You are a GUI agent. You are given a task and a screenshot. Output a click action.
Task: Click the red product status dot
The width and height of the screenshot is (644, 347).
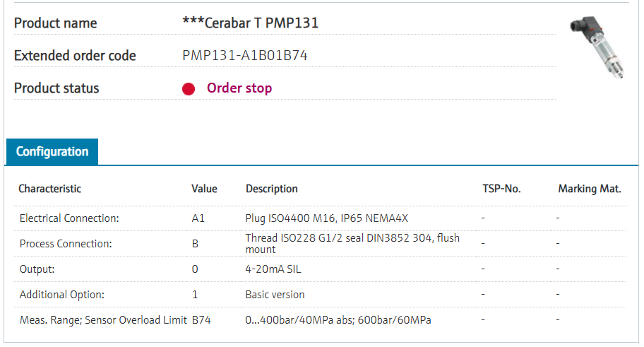[x=189, y=89]
